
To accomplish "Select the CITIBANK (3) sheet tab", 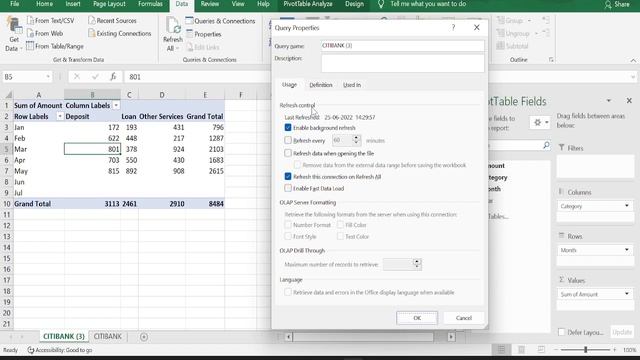I will click(x=64, y=336).
